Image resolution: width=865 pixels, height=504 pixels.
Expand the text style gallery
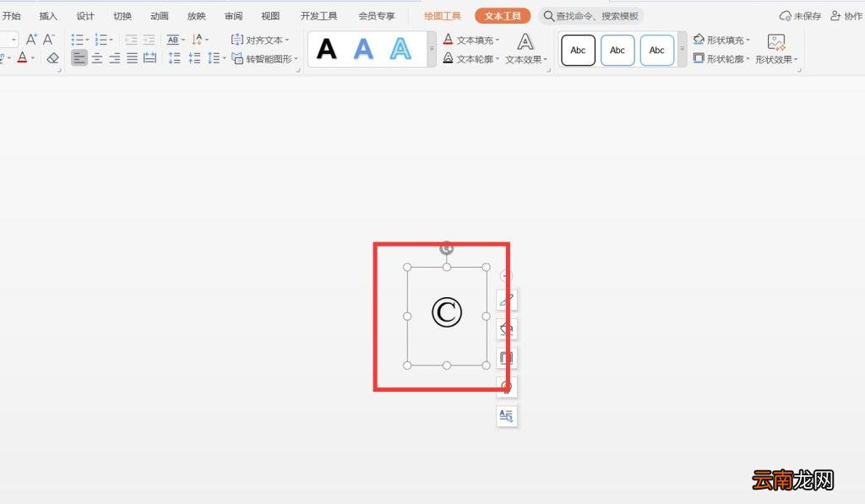(432, 49)
